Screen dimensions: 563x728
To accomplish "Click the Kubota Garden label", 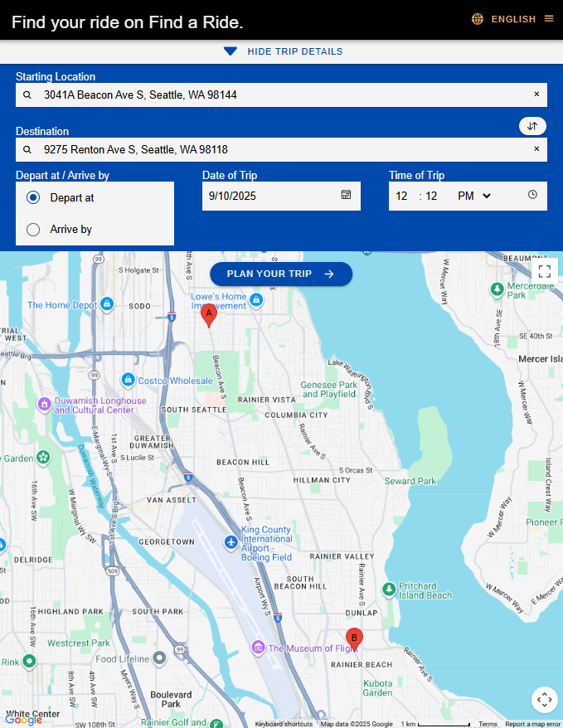I will tap(378, 688).
